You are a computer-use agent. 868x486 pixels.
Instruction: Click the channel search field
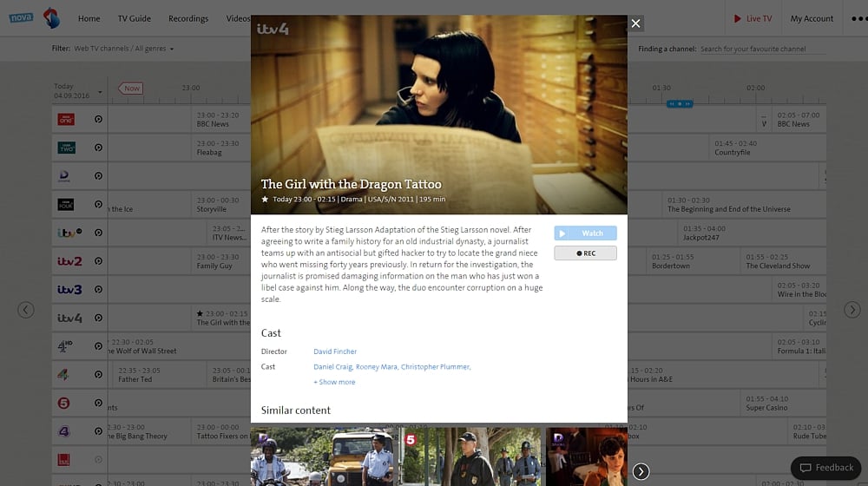click(x=763, y=49)
